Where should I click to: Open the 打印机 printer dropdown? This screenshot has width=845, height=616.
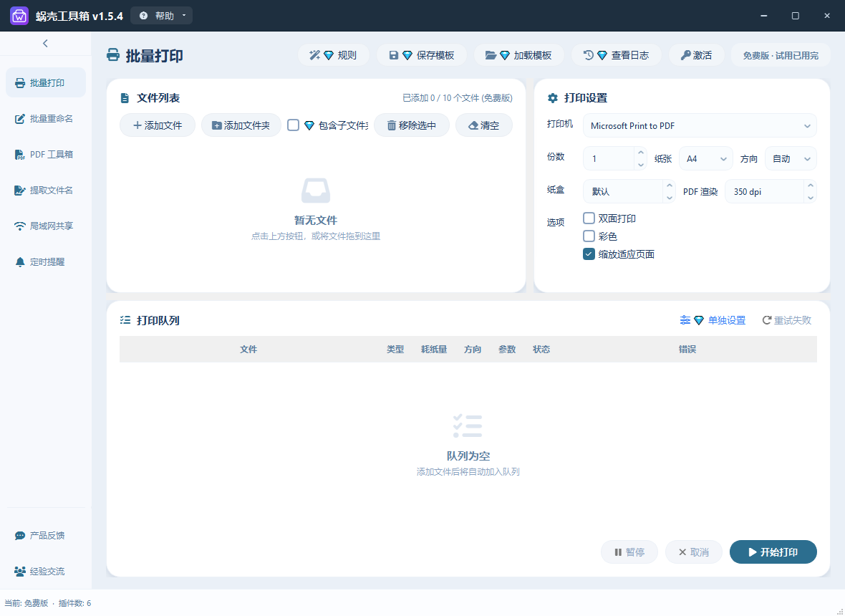pos(700,125)
